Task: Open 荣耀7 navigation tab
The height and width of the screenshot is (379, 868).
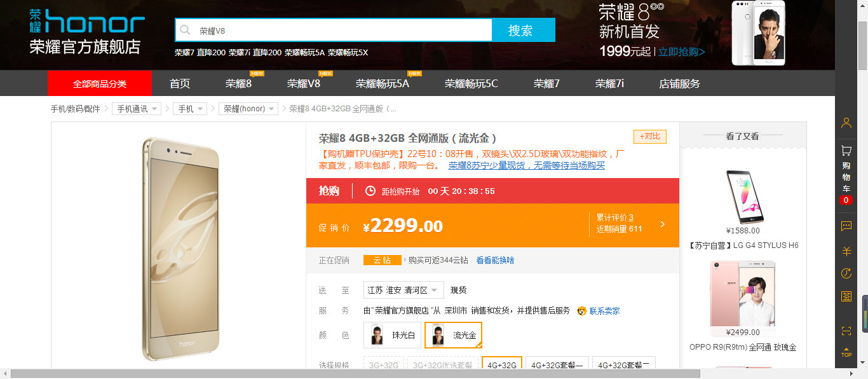Action: (546, 83)
